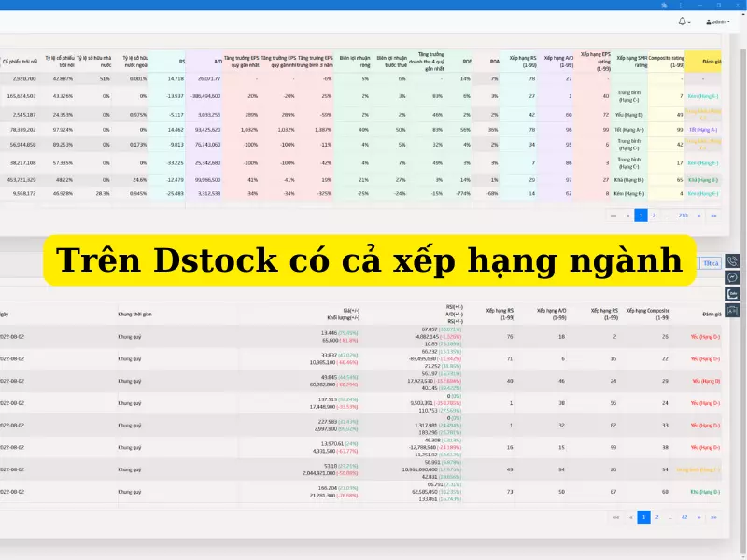Click the '-774%' ROE cell

[x=463, y=194]
